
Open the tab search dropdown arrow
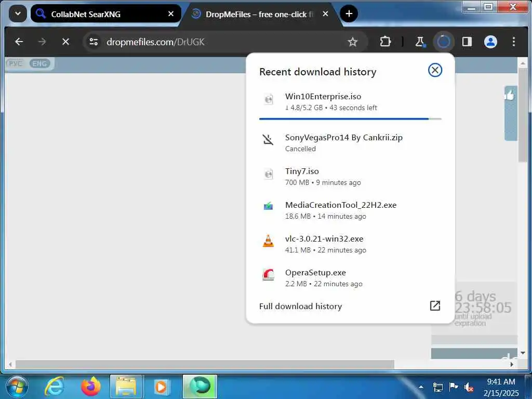tap(18, 14)
